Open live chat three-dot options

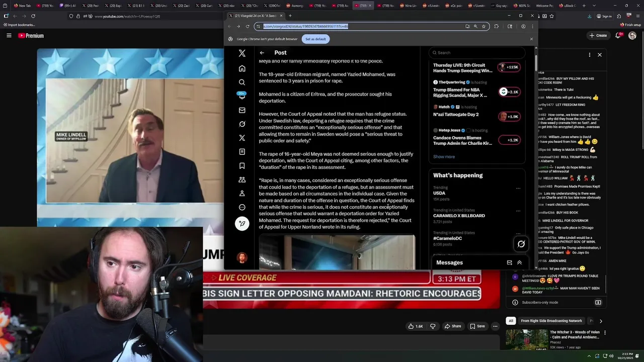[590, 55]
